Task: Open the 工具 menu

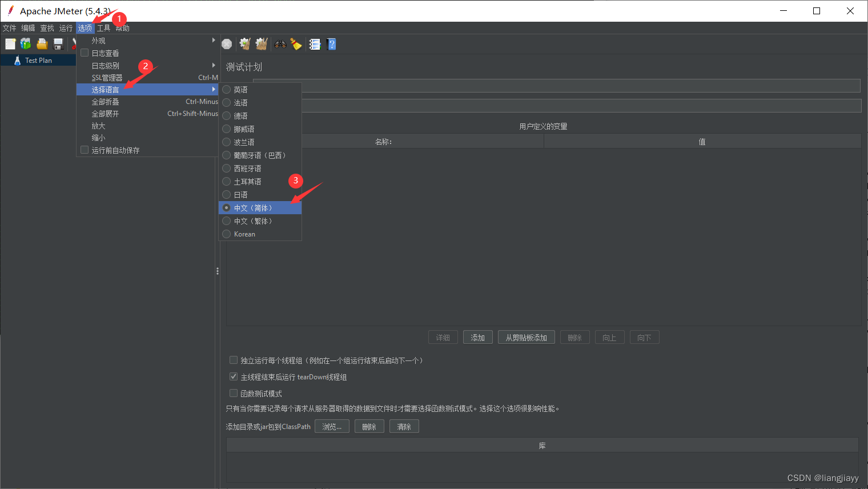Action: (x=103, y=28)
